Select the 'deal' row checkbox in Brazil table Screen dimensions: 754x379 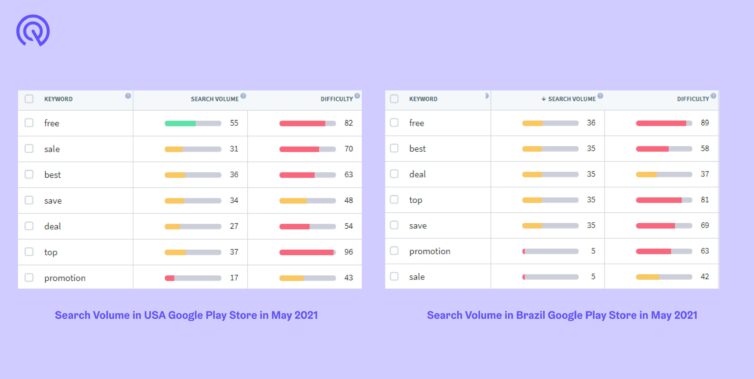click(x=394, y=174)
